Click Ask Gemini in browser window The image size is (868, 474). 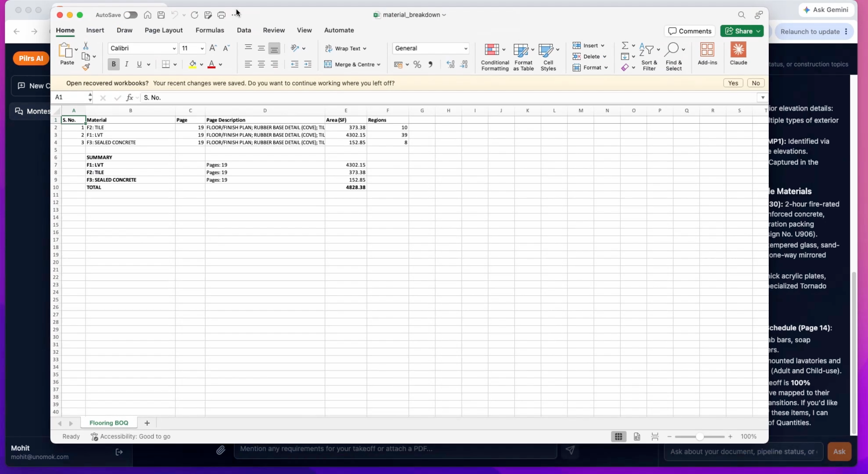(x=826, y=10)
